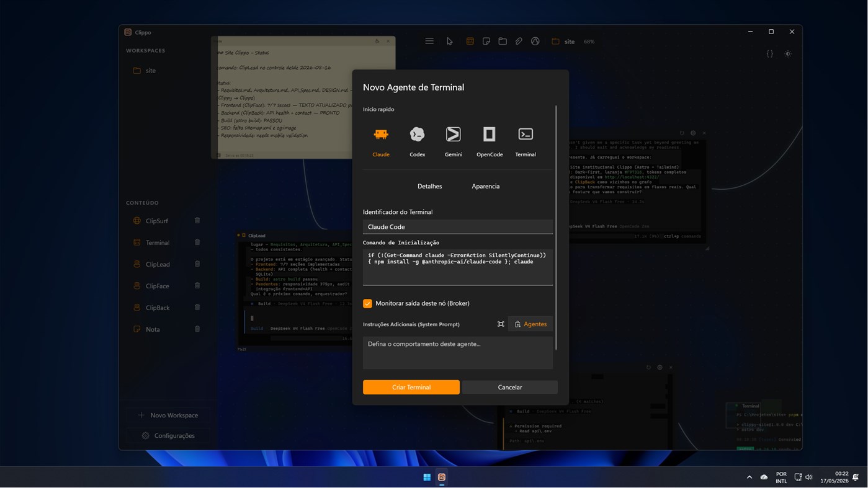The width and height of the screenshot is (868, 488).
Task: Choose the Gemini quick start agent
Action: (x=453, y=141)
